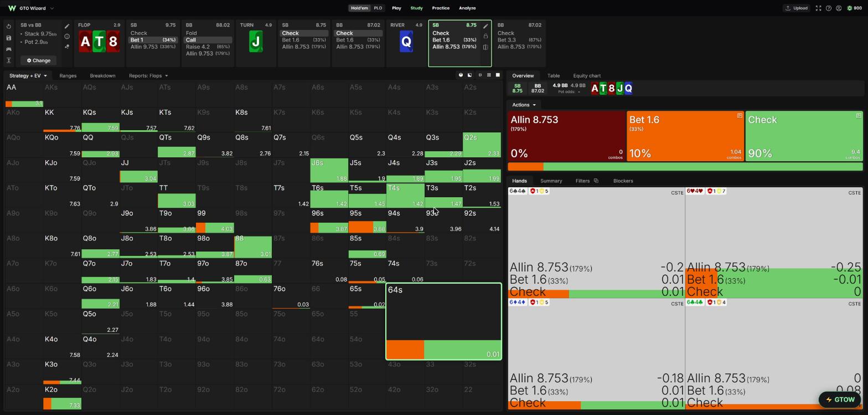The width and height of the screenshot is (868, 415).
Task: Open the user account profile icon
Action: coord(839,8)
